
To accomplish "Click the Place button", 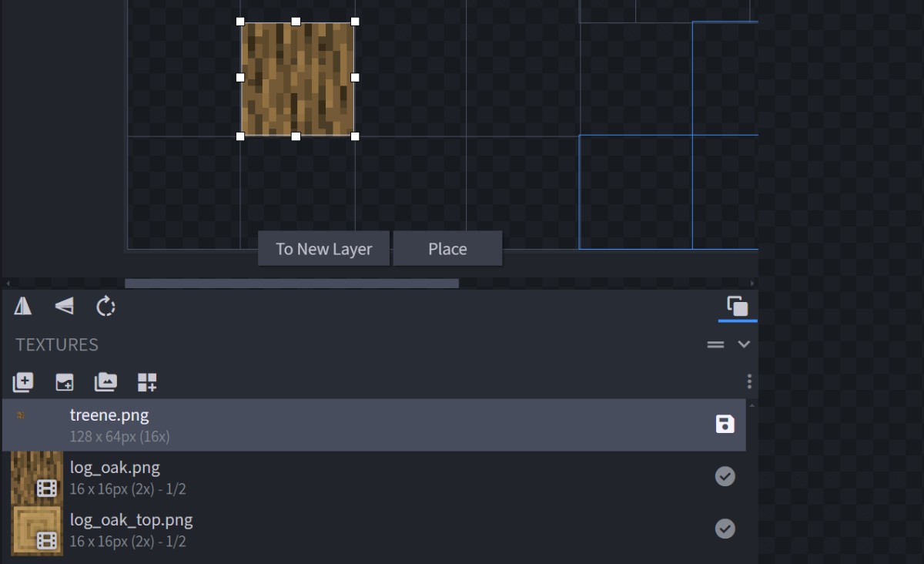I will [x=447, y=249].
